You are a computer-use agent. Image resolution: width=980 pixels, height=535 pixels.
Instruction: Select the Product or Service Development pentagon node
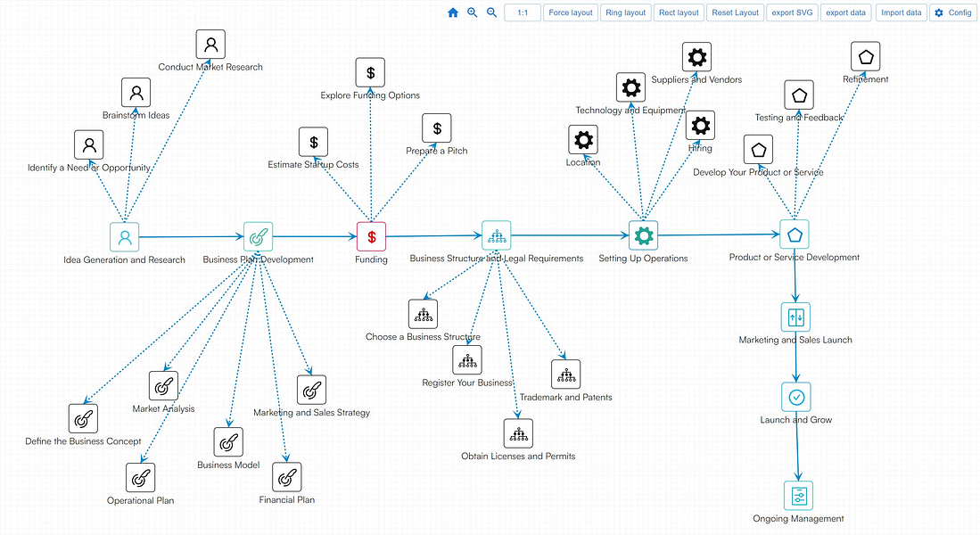click(794, 234)
